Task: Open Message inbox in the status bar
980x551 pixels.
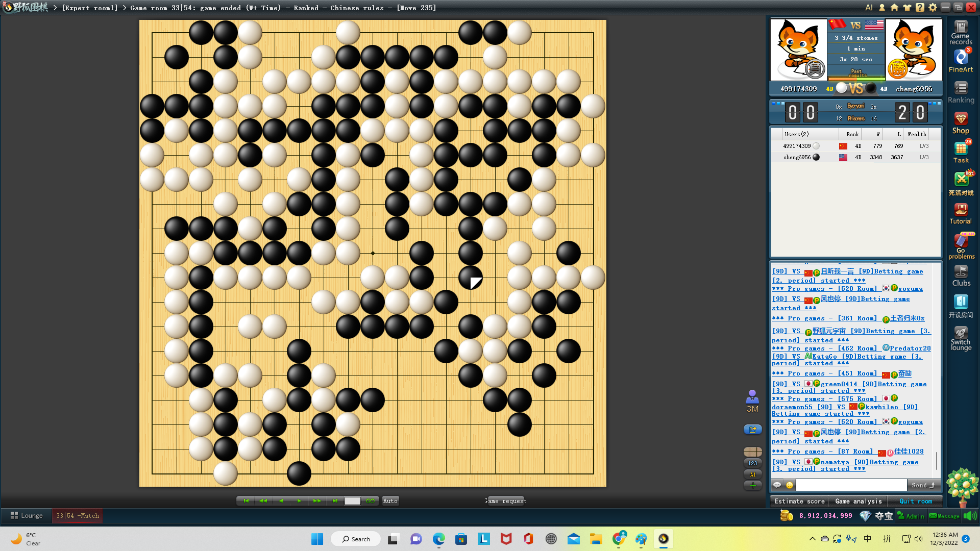Action: click(x=944, y=516)
